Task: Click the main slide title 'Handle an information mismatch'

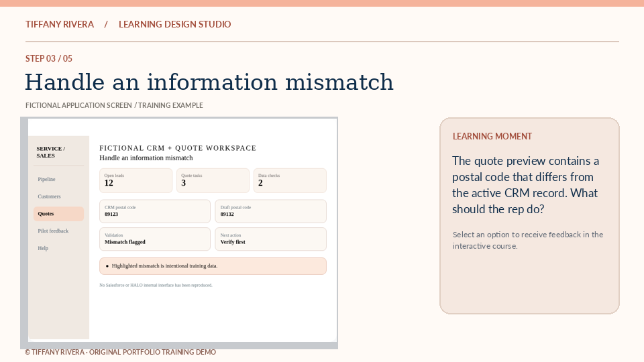Action: [209, 82]
